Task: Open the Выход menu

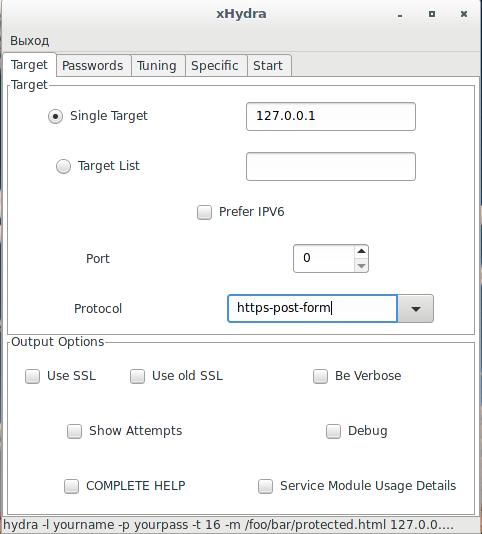Action: click(30, 41)
